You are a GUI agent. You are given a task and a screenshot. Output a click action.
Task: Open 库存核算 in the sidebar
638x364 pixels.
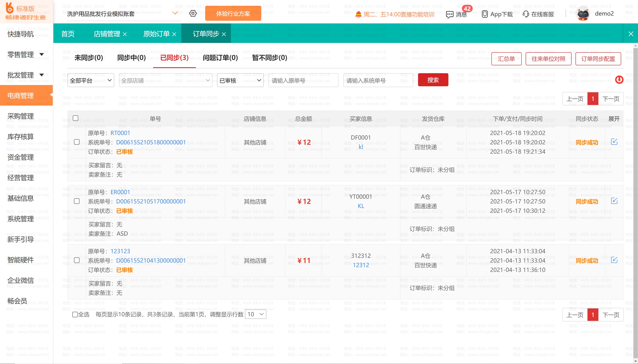point(21,136)
